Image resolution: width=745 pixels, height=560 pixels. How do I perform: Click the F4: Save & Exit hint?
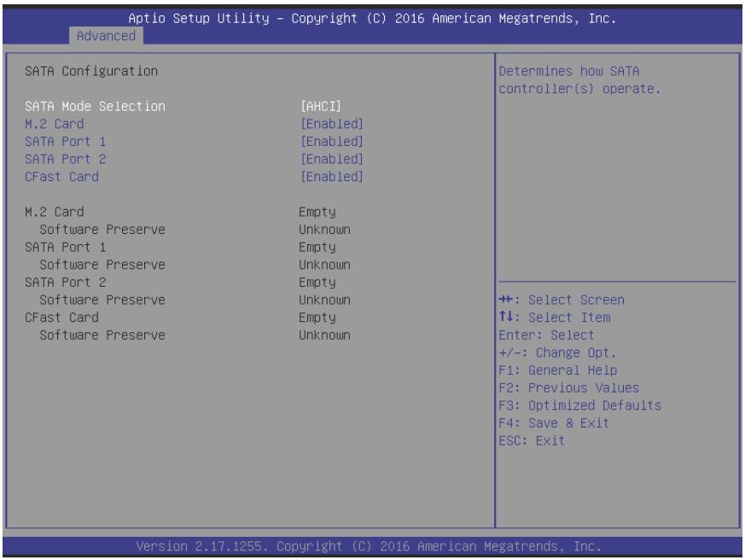554,423
